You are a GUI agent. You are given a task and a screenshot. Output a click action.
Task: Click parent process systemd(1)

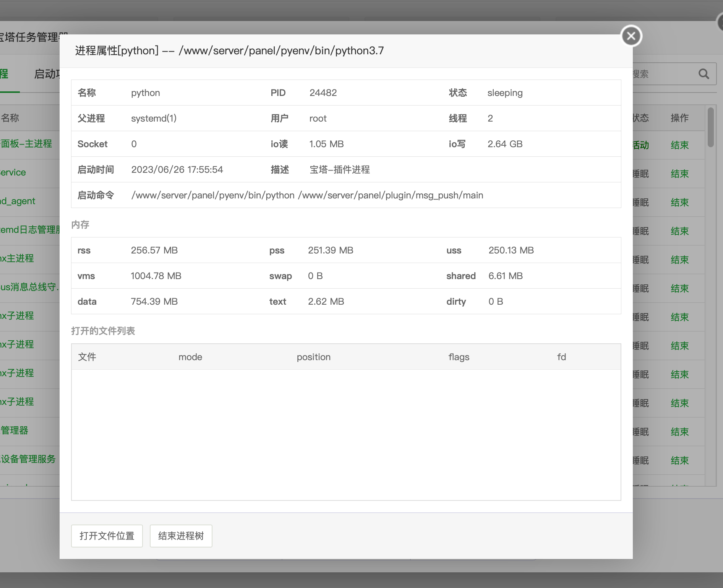pyautogui.click(x=154, y=119)
